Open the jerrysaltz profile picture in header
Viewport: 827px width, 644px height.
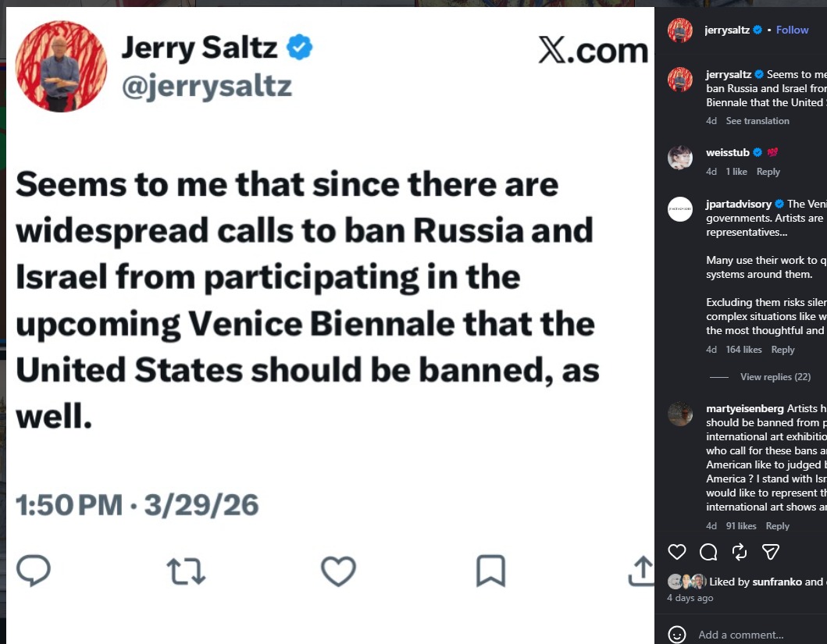[x=680, y=30]
